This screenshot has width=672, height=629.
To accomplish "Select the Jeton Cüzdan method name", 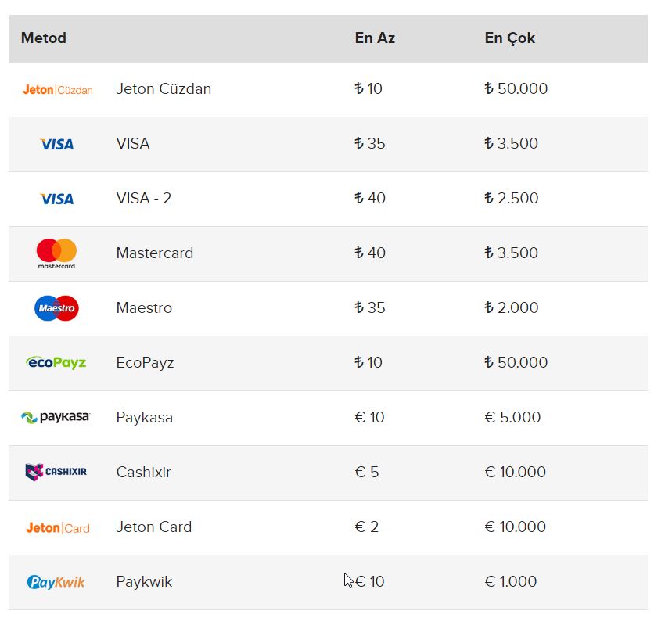I will click(164, 88).
